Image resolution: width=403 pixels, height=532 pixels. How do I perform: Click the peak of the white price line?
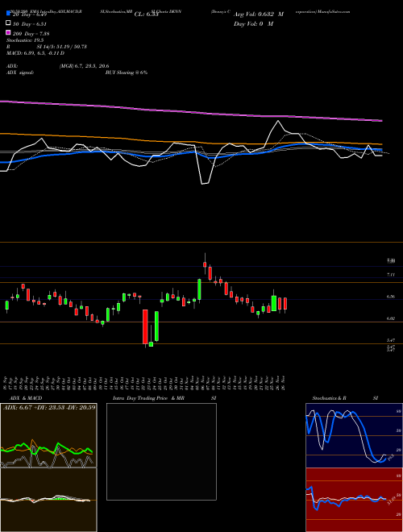[278, 121]
